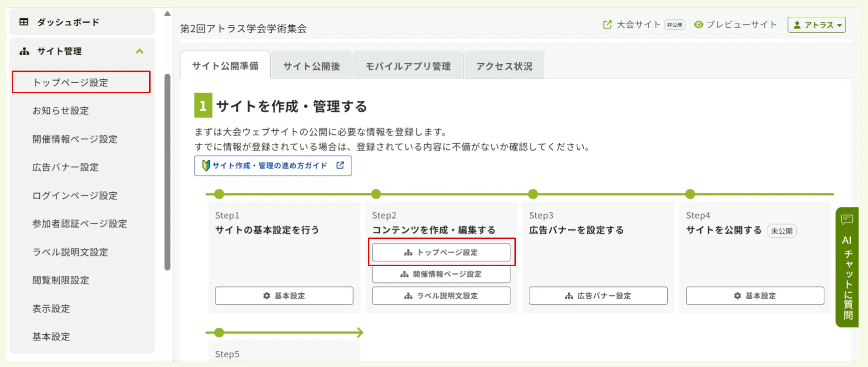Click Step3 広告バナー設定 button
Viewport: 868px width, 367px height.
click(598, 296)
